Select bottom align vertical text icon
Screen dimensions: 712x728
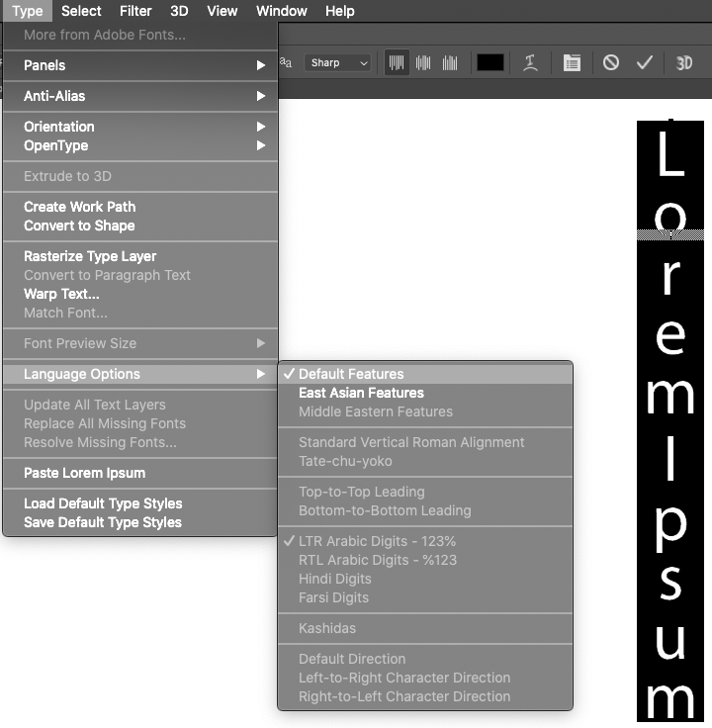coord(450,62)
